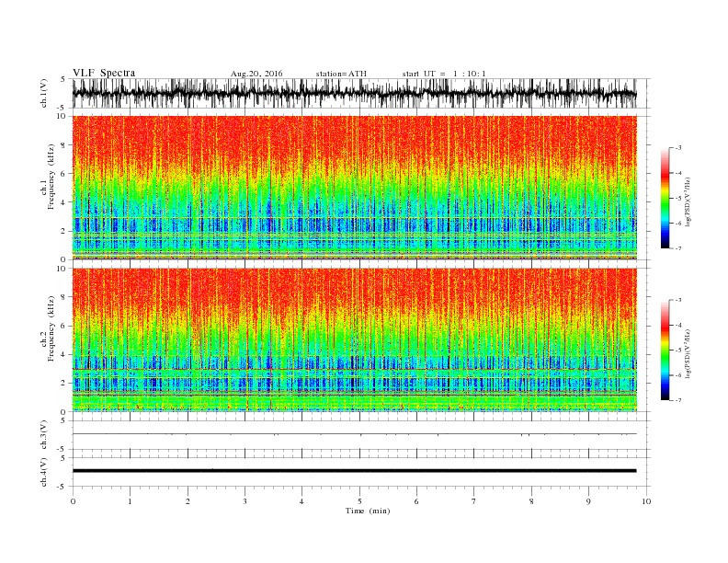Click the bottom time axis tick label "2"
This screenshot has width=728, height=563.
[x=188, y=501]
